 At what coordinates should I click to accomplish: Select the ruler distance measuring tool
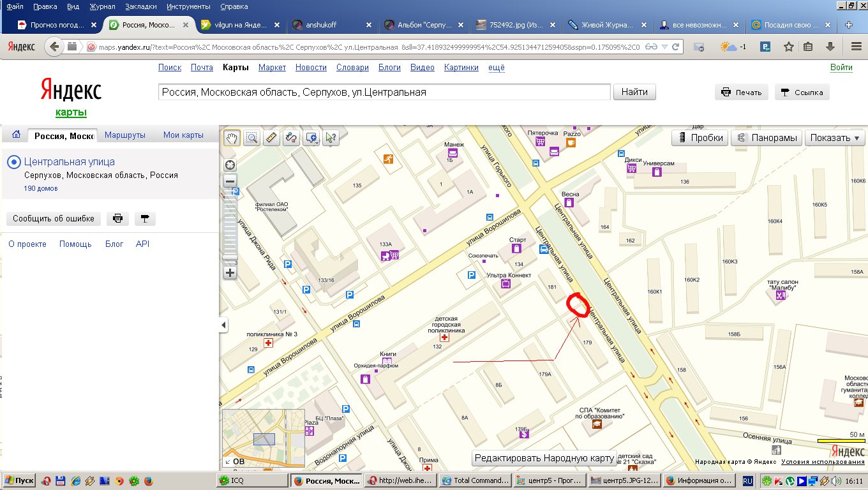click(272, 137)
